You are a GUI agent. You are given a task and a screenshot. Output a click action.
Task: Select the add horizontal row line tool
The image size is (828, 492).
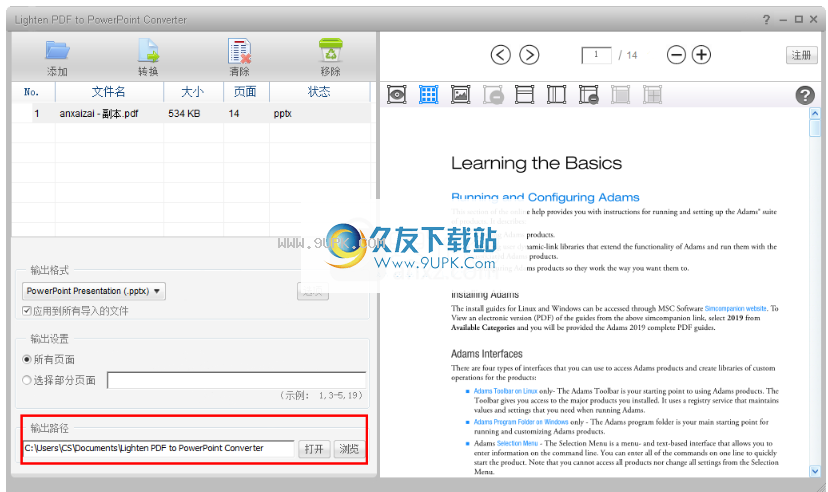pyautogui.click(x=524, y=95)
